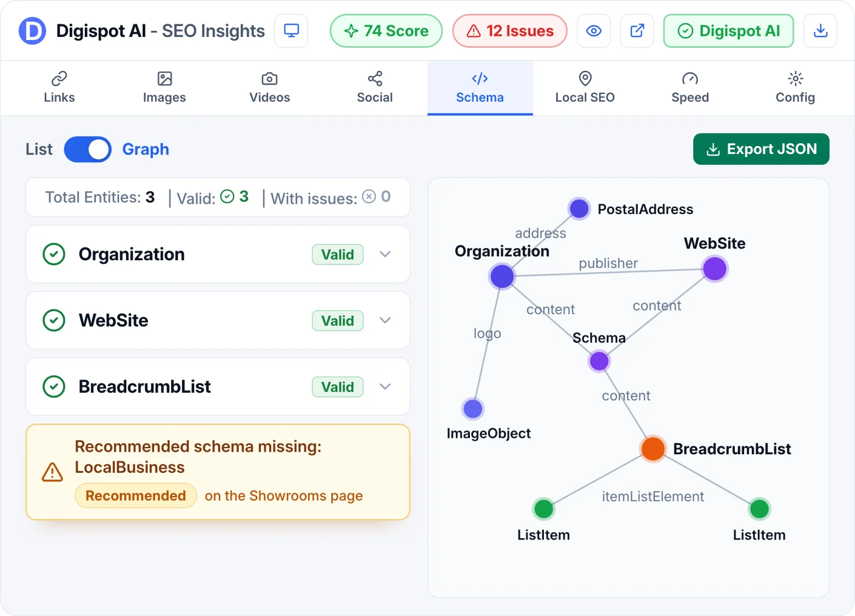Click the WebSite row check icon
This screenshot has width=855, height=616.
tap(54, 320)
